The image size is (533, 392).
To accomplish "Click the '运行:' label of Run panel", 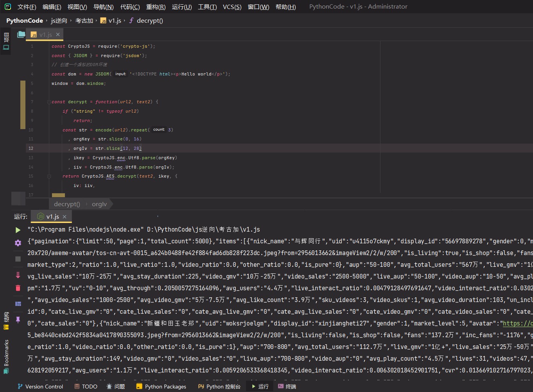I will coord(21,216).
